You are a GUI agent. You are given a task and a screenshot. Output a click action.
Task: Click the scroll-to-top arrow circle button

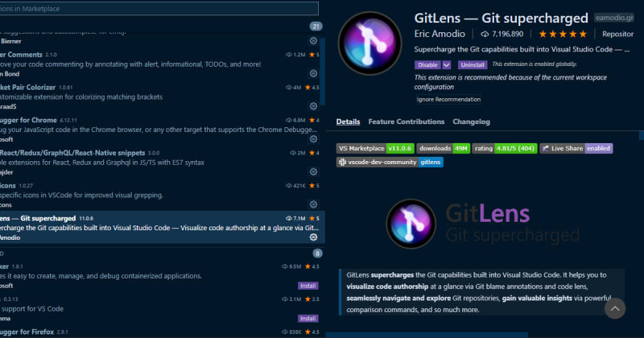pos(615,308)
